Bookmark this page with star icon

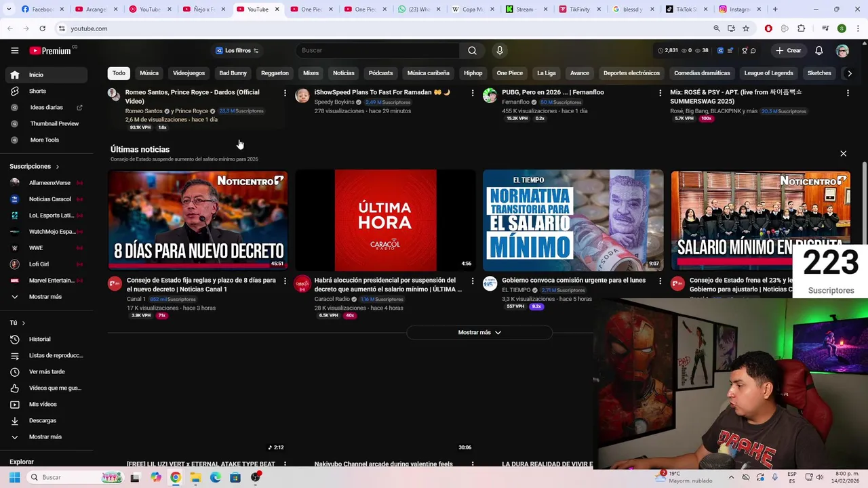pyautogui.click(x=746, y=28)
